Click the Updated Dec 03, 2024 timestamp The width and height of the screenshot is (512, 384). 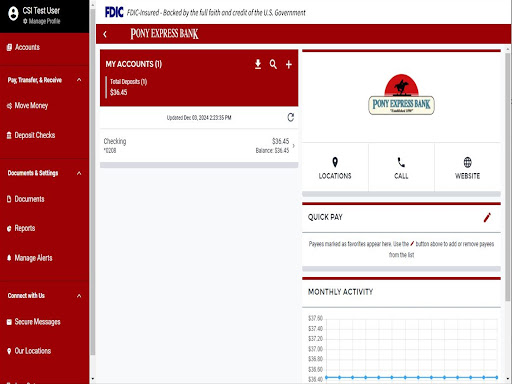pyautogui.click(x=199, y=118)
